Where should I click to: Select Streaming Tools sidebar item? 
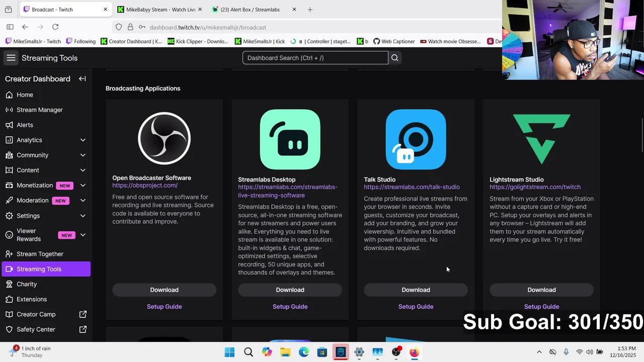point(46,269)
